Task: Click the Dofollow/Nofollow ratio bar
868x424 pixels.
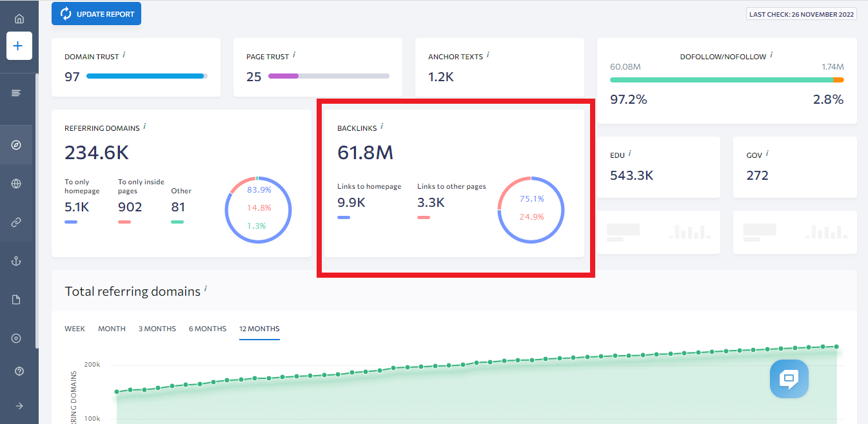Action: tap(727, 80)
